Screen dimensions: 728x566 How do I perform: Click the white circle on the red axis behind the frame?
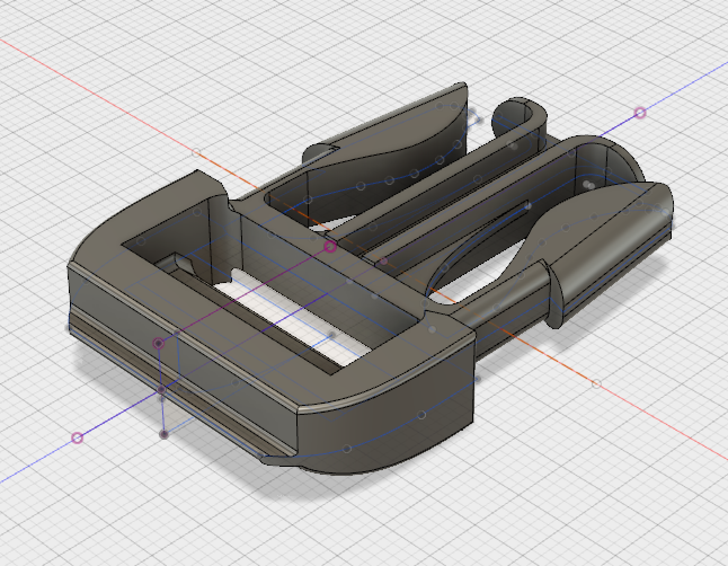[x=196, y=152]
